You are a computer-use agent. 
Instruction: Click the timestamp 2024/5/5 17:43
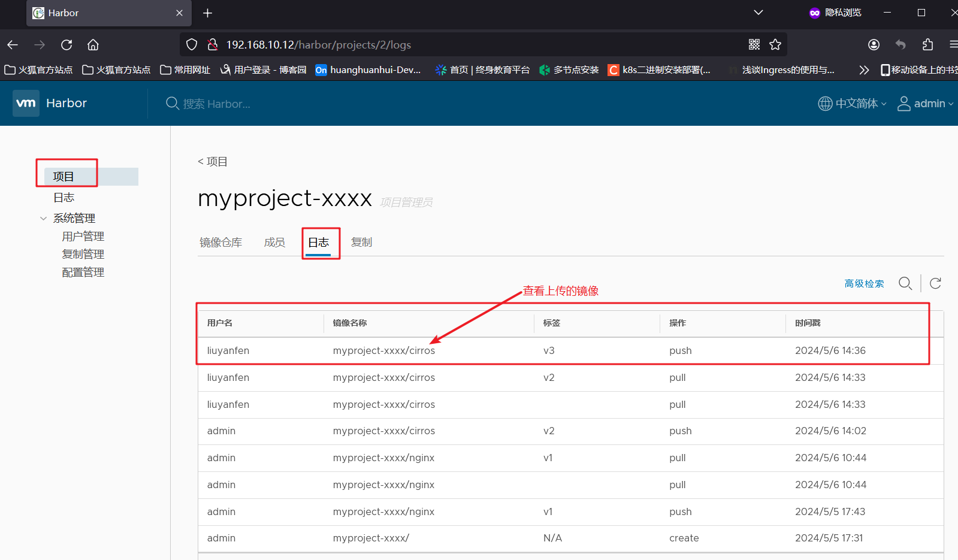point(830,512)
